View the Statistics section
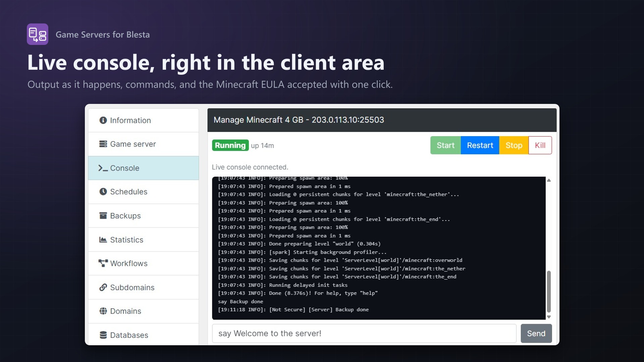Viewport: 644px width, 362px height. point(144,240)
